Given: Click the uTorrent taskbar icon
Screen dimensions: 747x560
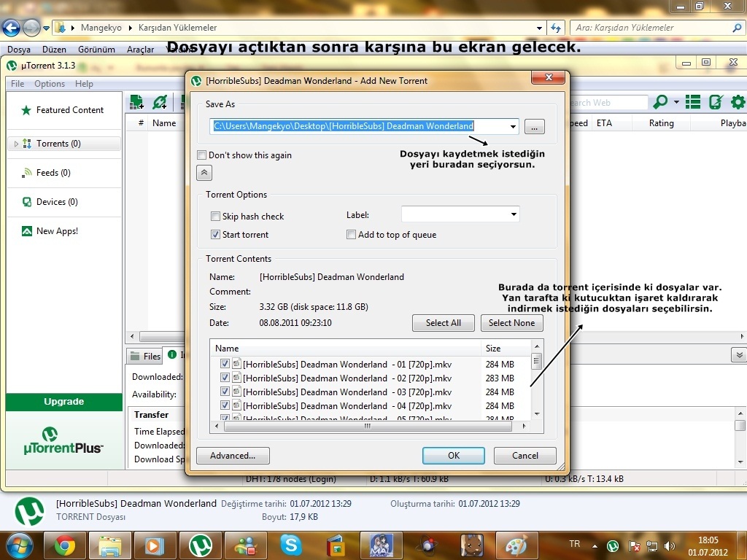Looking at the screenshot, I should point(200,545).
